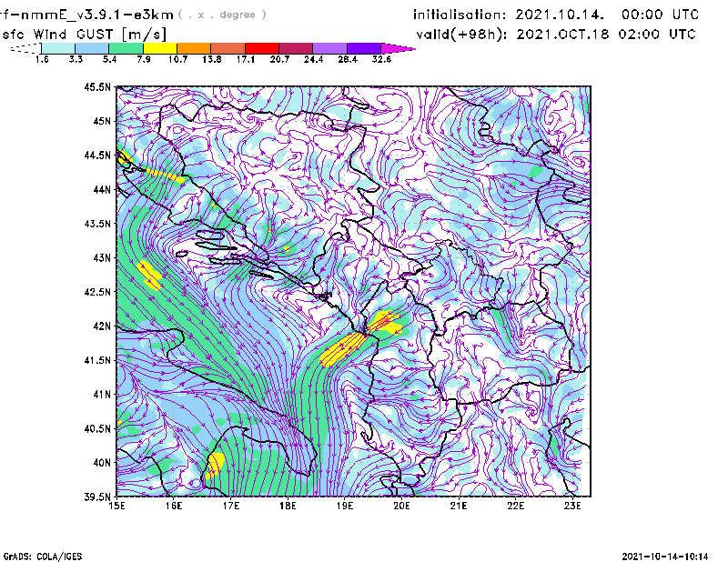Click the valid time '2021.OCT.18 02:00 UTC'
Viewport: 728px width, 562px height.
click(x=606, y=35)
